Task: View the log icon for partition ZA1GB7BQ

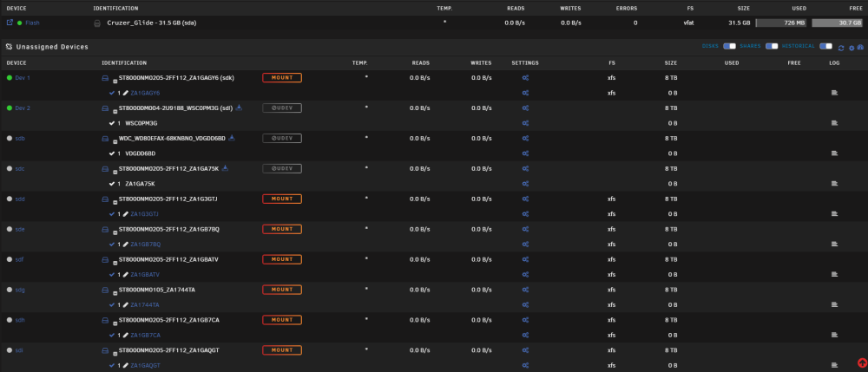Action: [x=834, y=244]
